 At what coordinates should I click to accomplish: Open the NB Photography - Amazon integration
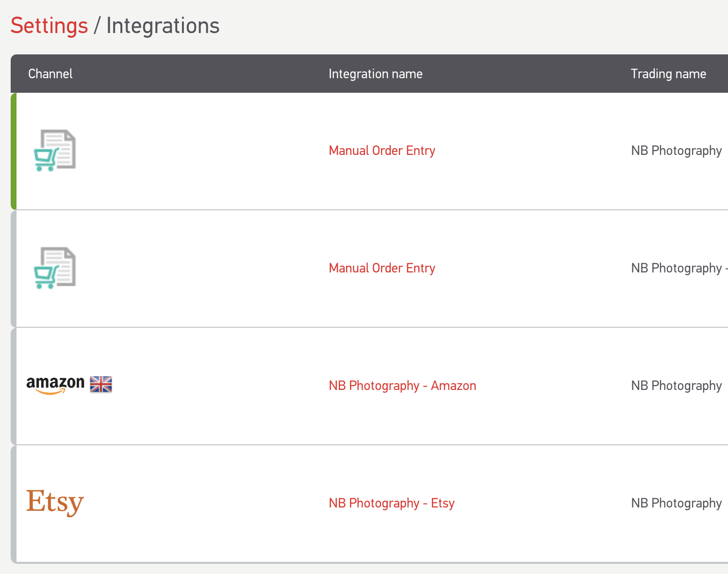(x=402, y=386)
